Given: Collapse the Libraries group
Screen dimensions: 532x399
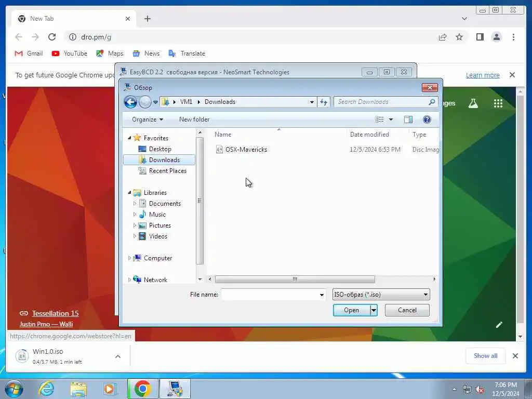Looking at the screenshot, I should 129,192.
